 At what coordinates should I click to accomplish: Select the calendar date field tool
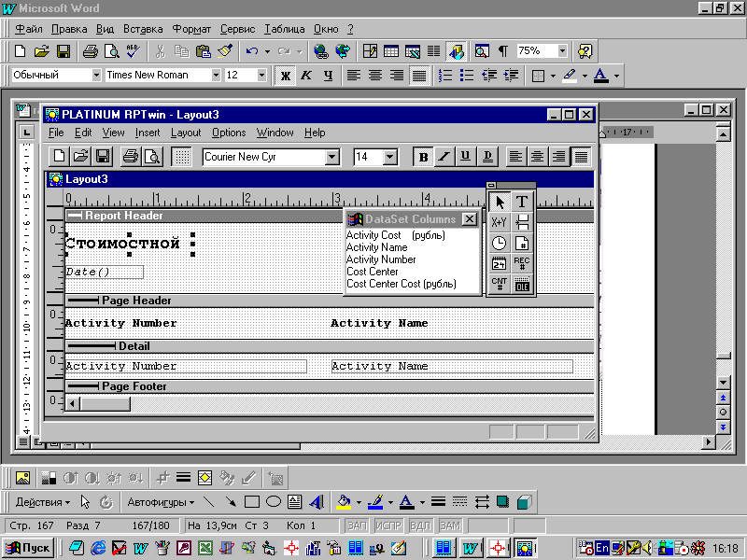(499, 263)
